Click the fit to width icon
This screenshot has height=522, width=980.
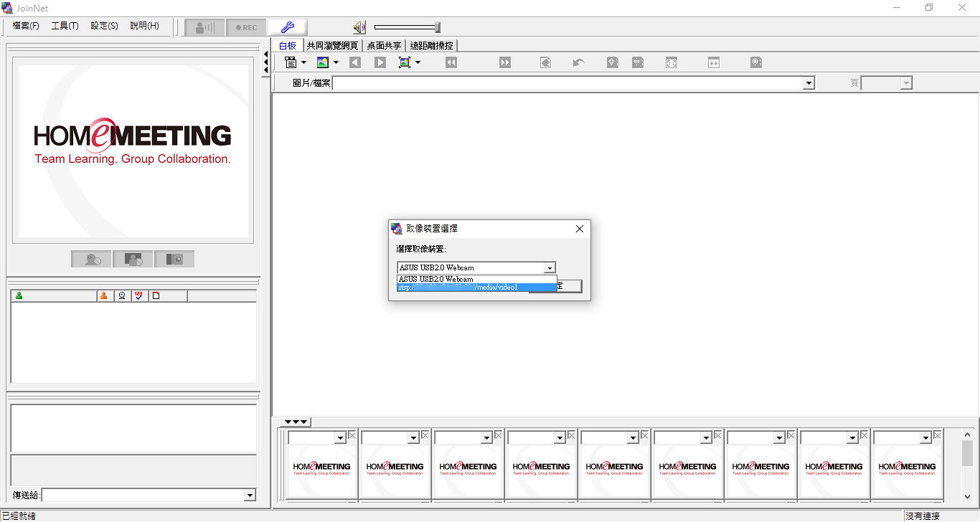pyautogui.click(x=713, y=62)
